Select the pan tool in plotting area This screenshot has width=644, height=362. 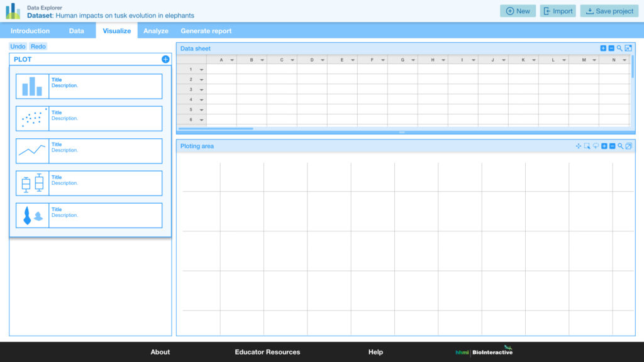[579, 146]
